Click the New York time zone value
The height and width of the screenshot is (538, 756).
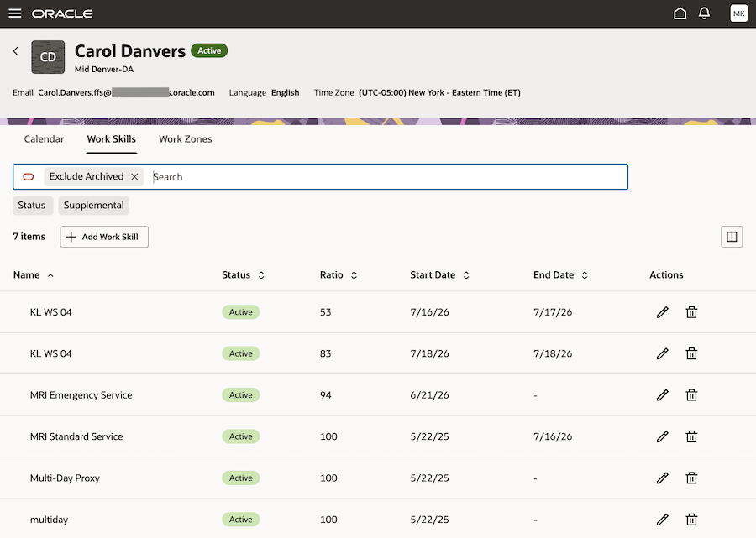(439, 92)
